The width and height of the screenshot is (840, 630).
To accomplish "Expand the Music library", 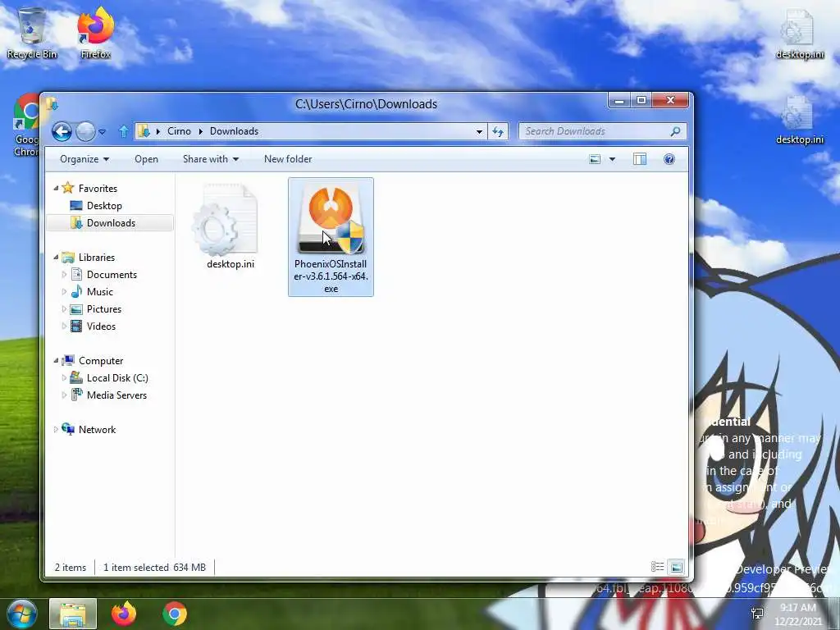I will [64, 292].
